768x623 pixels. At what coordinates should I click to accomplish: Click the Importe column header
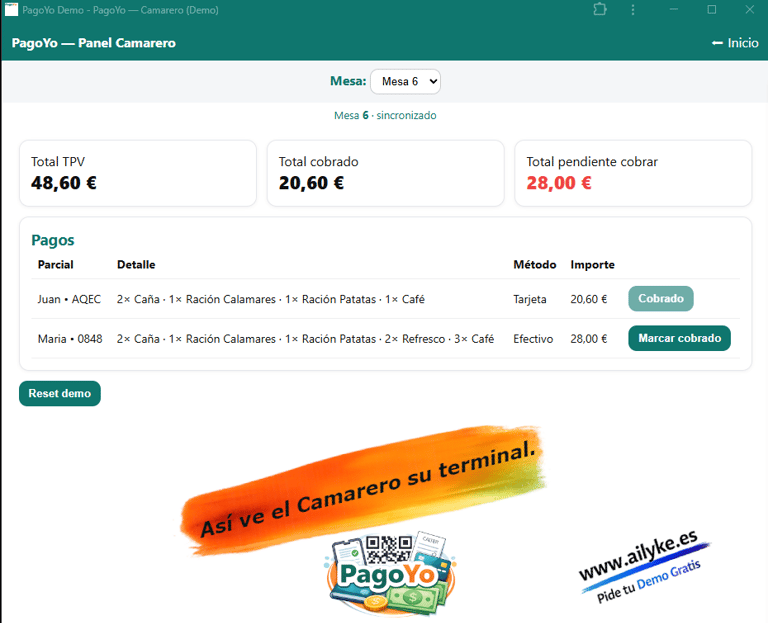click(x=592, y=265)
